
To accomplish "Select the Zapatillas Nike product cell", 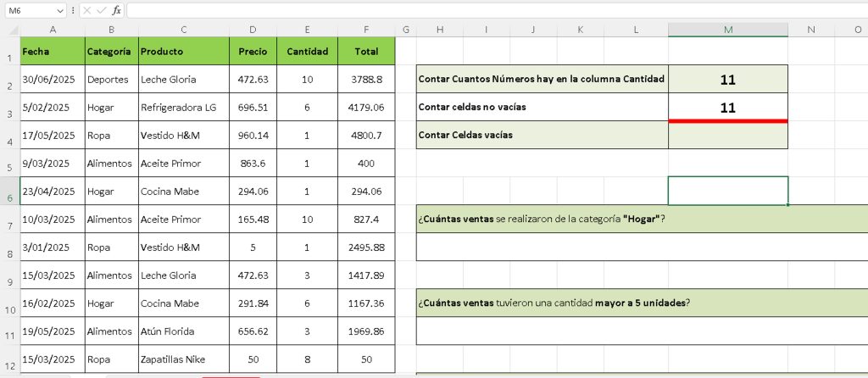I will [x=183, y=359].
